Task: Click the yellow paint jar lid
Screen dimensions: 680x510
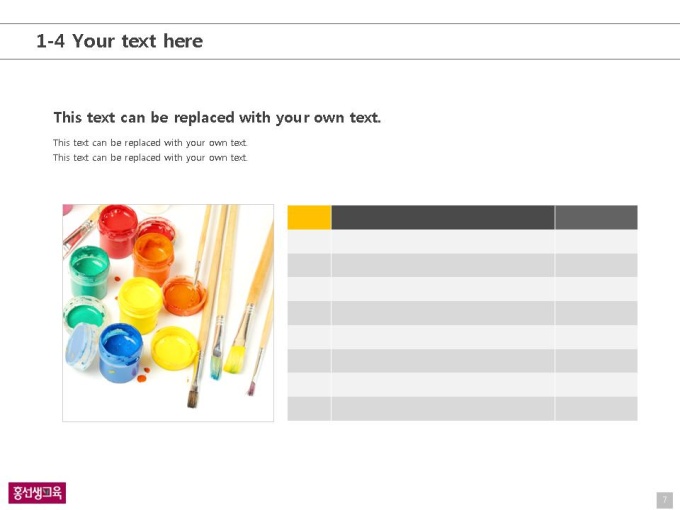Action: pos(175,348)
